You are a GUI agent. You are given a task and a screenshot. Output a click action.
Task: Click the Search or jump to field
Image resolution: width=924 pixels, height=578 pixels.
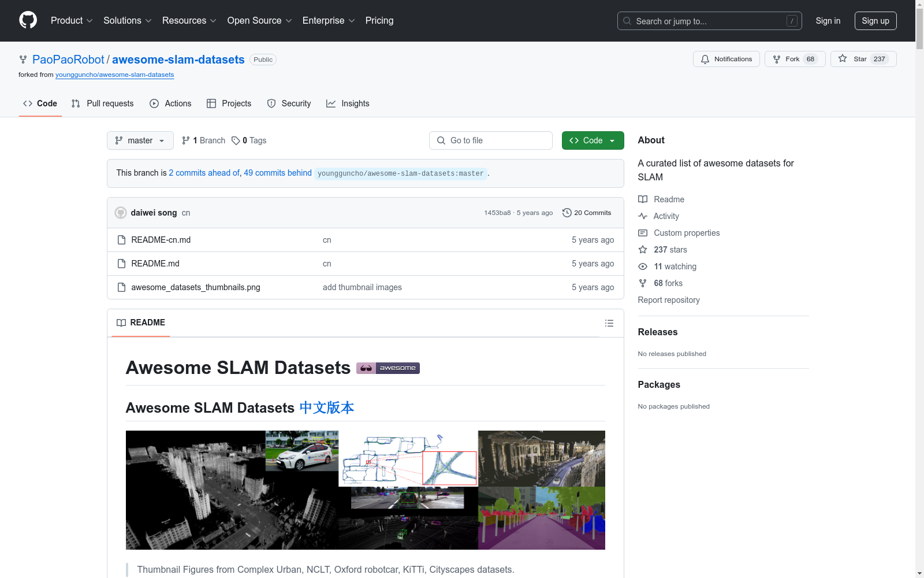710,21
